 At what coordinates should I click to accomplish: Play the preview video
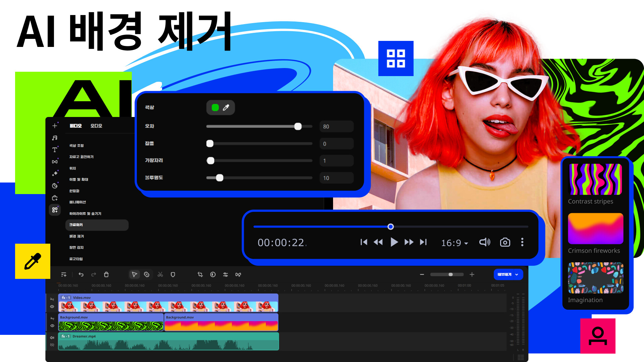point(394,242)
